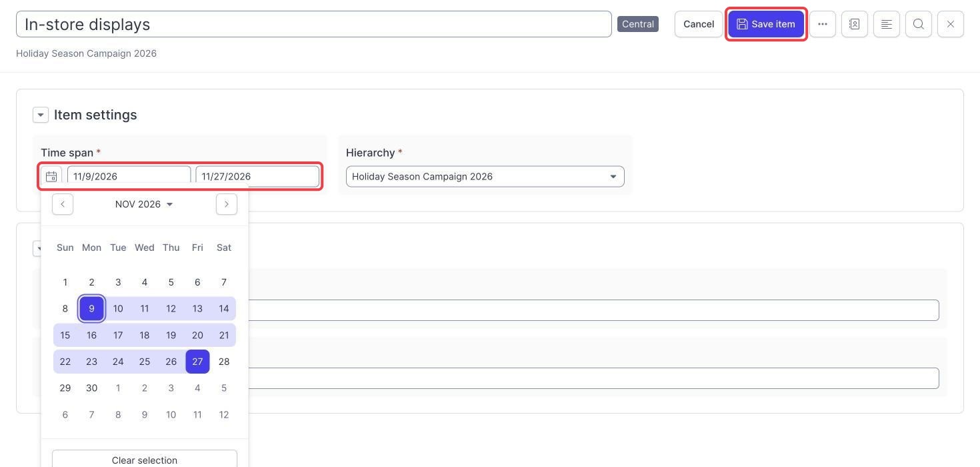The width and height of the screenshot is (980, 467).
Task: Choose November 14 in calendar
Action: [x=224, y=308]
